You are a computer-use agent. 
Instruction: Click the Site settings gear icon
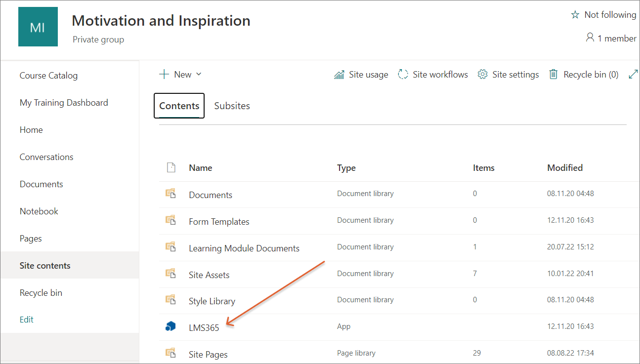pyautogui.click(x=482, y=75)
